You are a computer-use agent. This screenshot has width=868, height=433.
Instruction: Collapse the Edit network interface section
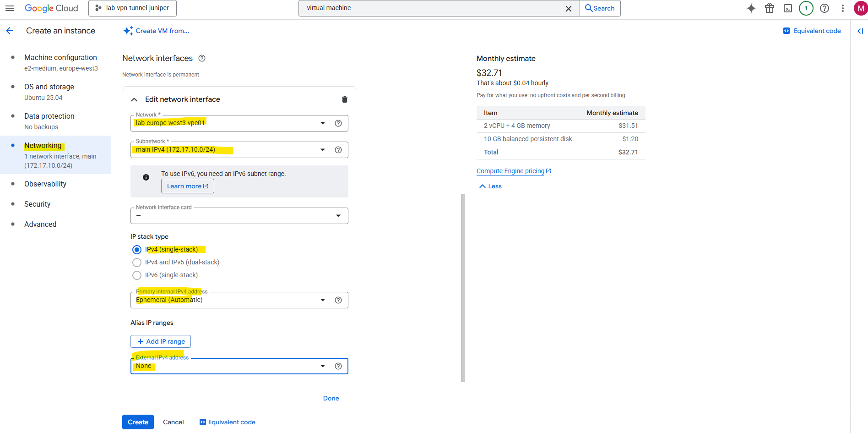(134, 99)
